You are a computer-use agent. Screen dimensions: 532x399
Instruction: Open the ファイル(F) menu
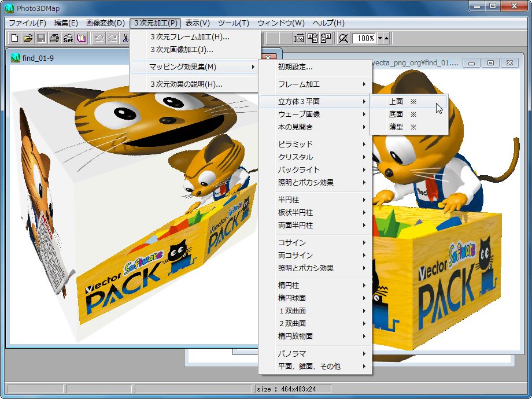coord(27,23)
